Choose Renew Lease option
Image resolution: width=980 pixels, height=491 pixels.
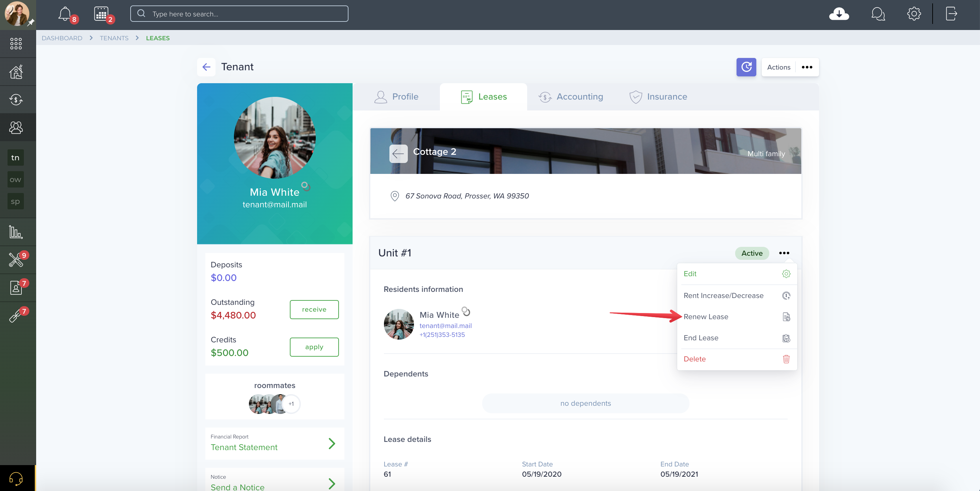737,317
